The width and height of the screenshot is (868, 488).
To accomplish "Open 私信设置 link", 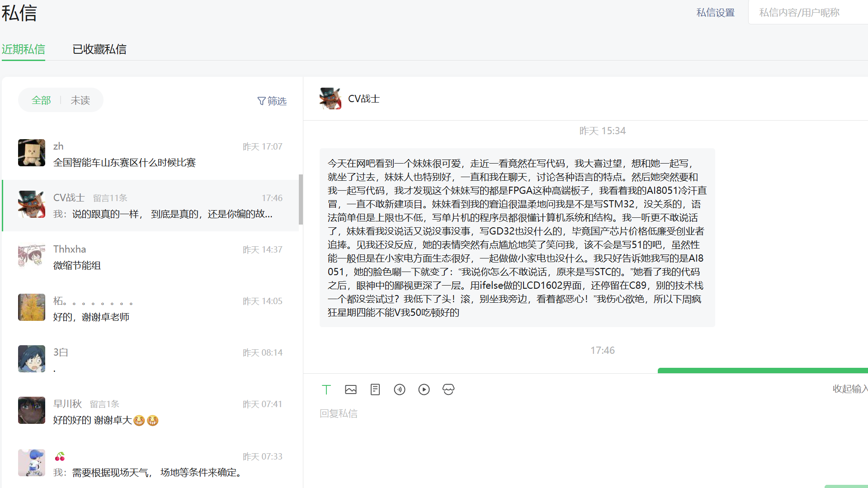I will (x=716, y=13).
